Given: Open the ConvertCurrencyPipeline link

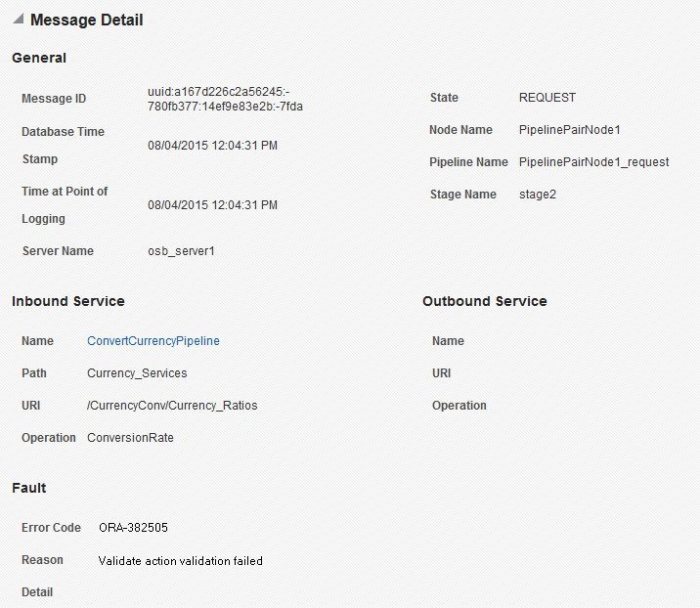Looking at the screenshot, I should coord(153,341).
